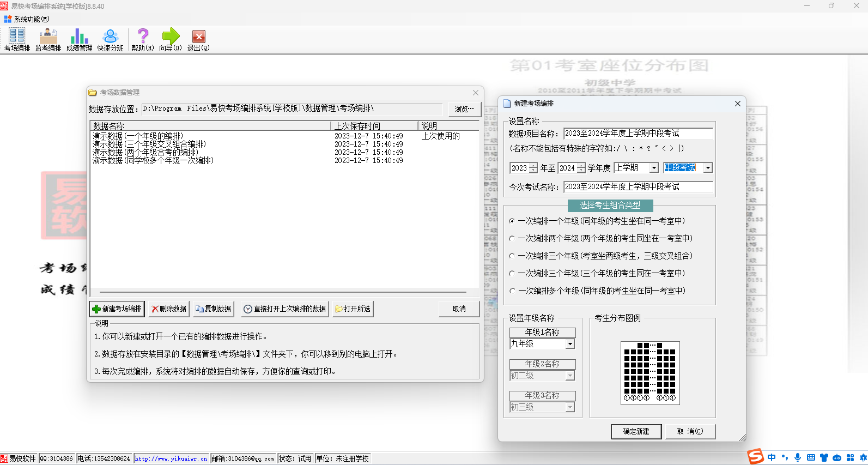
Task: Click the Sogou input method logo
Action: tap(755, 457)
